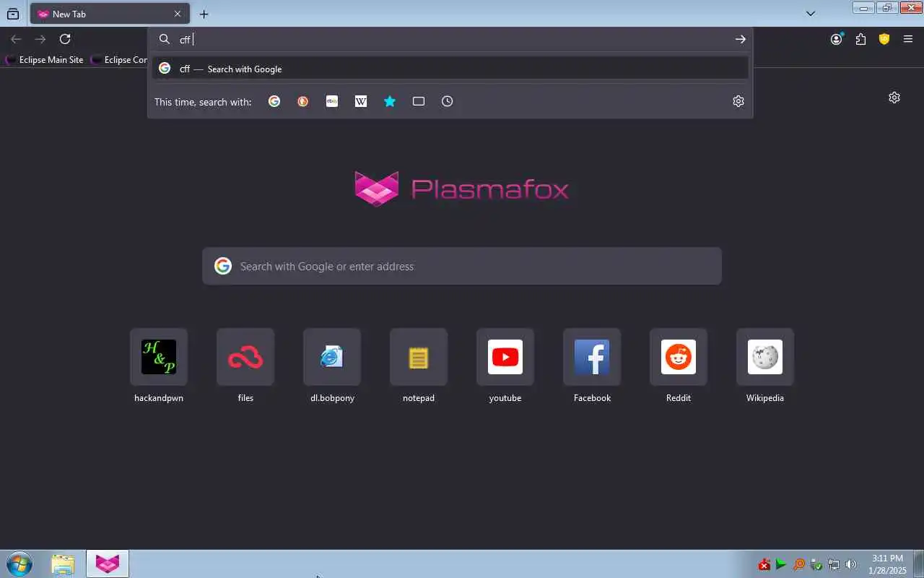This screenshot has height=578, width=924.
Task: Click Plasmafox taskbar button
Action: [x=108, y=564]
